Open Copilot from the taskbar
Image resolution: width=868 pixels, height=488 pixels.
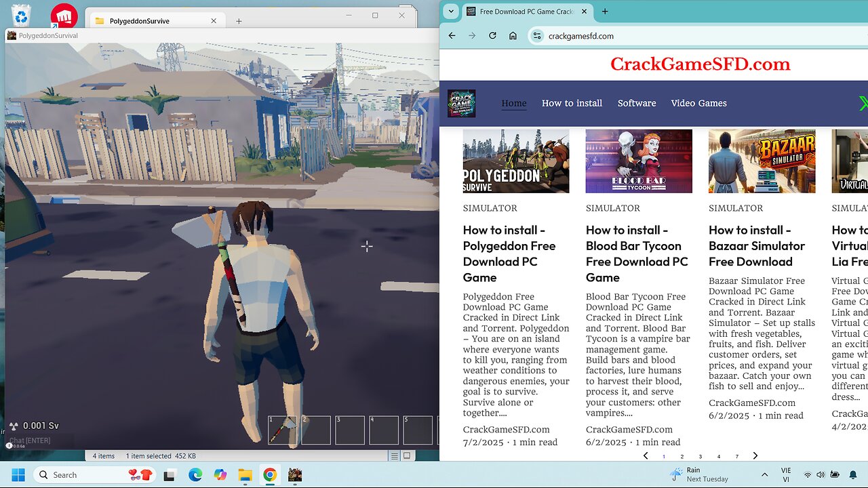click(220, 475)
